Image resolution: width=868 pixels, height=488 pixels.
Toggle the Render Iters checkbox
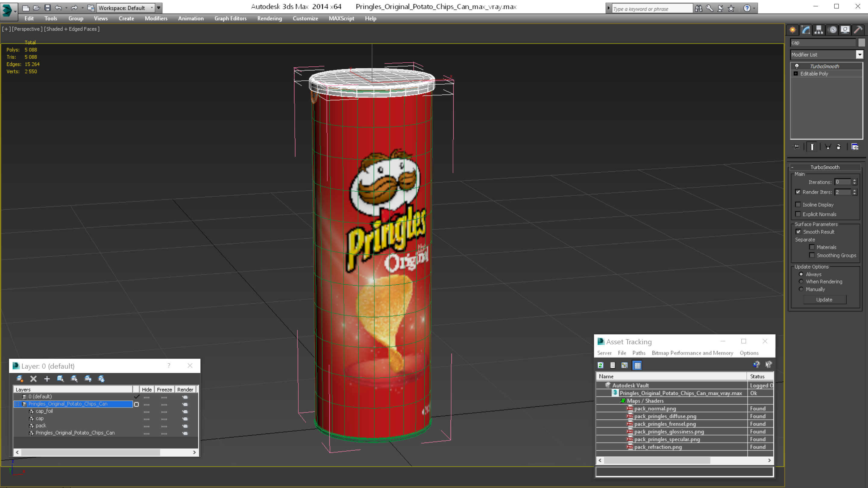click(x=798, y=192)
